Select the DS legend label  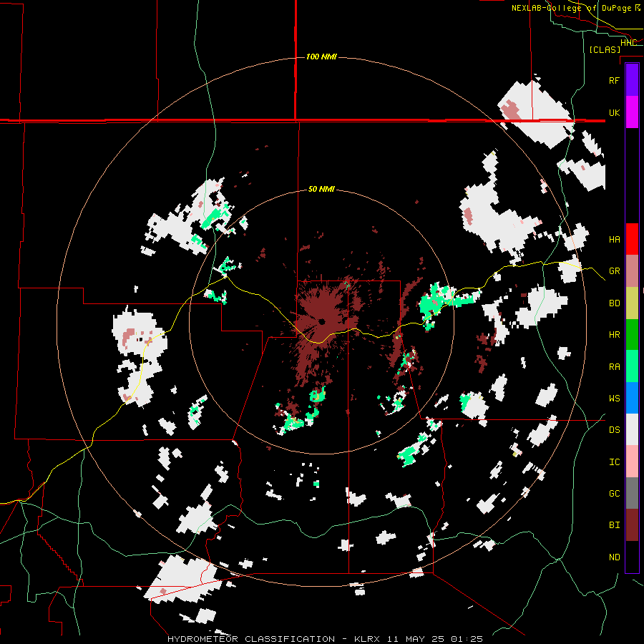(x=614, y=430)
